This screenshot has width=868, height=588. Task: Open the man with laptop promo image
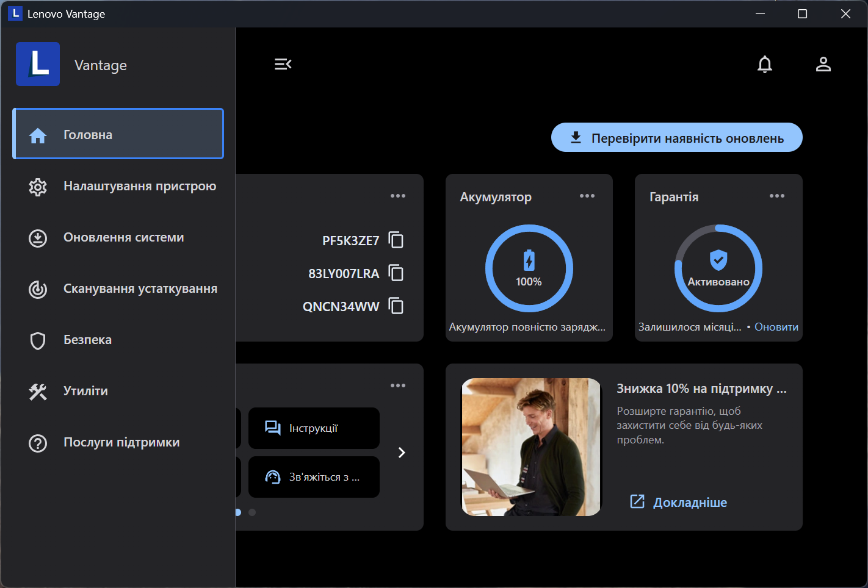click(x=531, y=447)
